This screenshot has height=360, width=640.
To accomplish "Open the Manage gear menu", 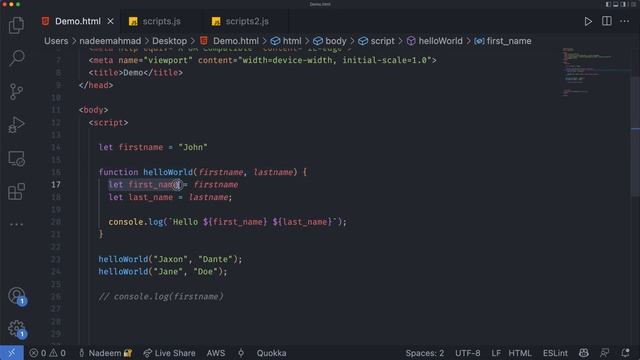I will click(16, 329).
